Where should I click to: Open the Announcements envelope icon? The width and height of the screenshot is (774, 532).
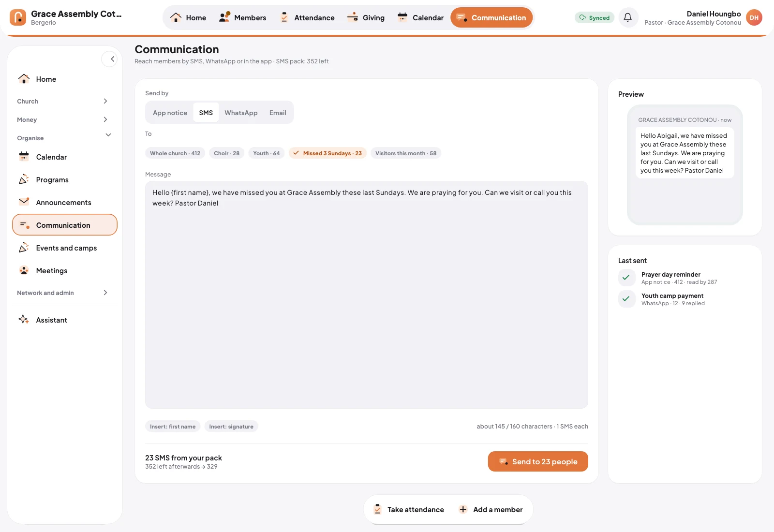24,202
